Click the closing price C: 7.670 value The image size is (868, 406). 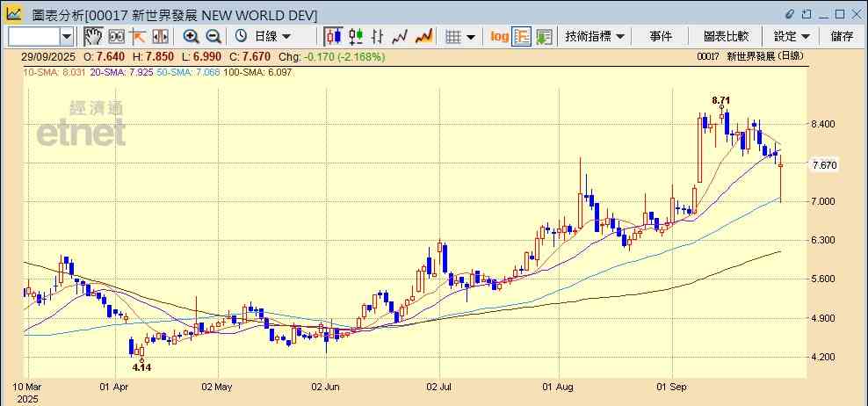[250, 56]
